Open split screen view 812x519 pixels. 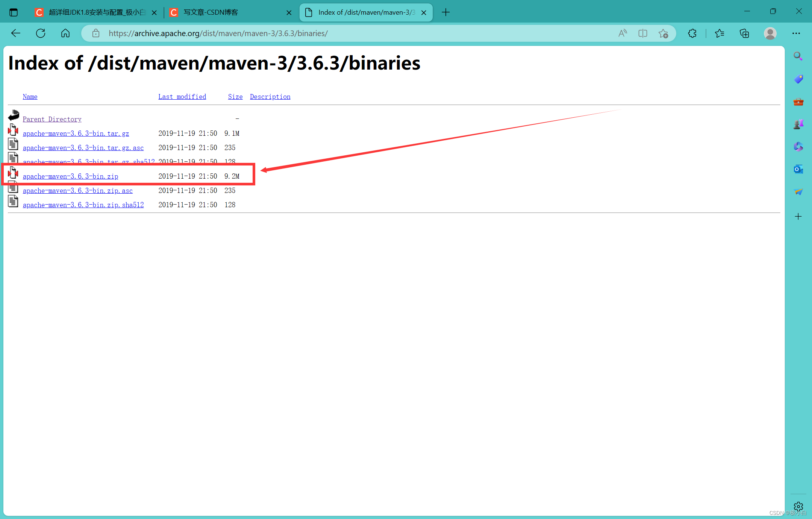[643, 33]
